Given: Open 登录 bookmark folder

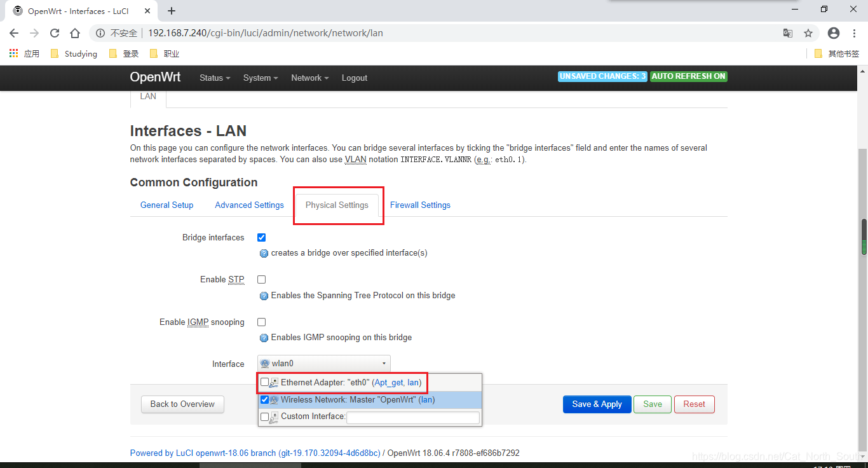Looking at the screenshot, I should click(x=124, y=53).
